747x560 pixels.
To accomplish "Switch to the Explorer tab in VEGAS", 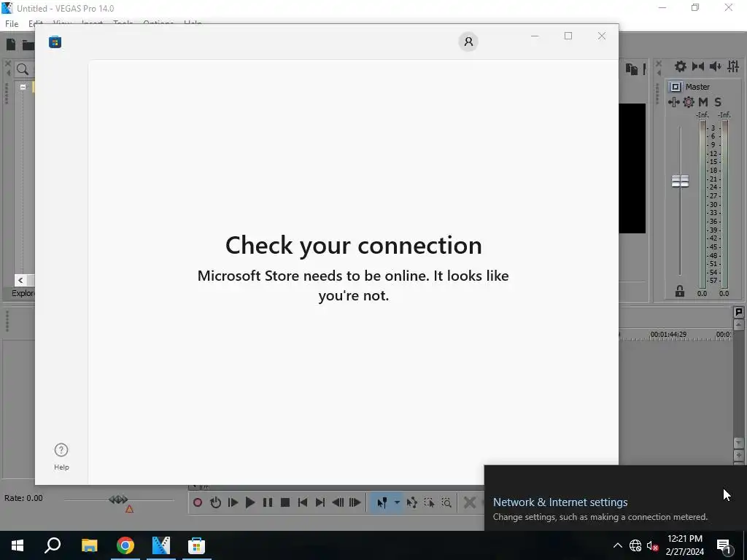I will (x=23, y=293).
